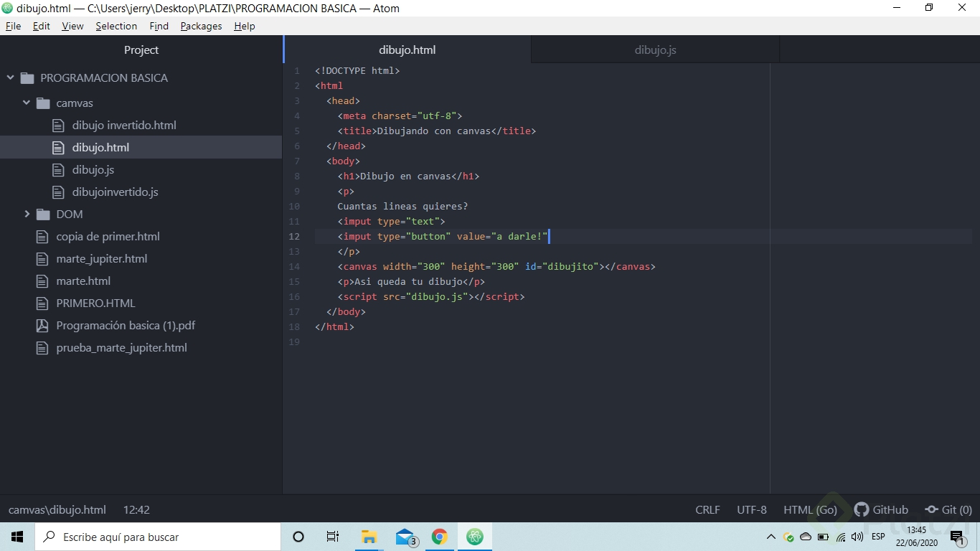Click the Atom icon on the taskbar

[x=475, y=537]
